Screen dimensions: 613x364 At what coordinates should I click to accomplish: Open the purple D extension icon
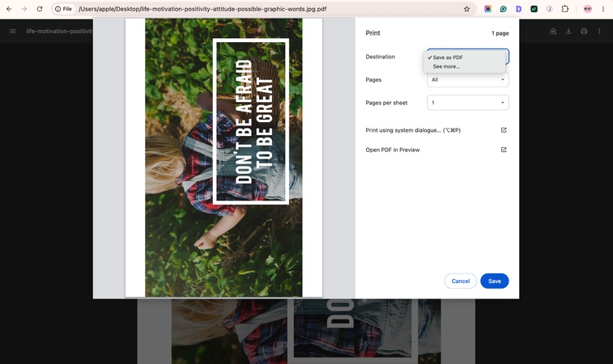[518, 9]
